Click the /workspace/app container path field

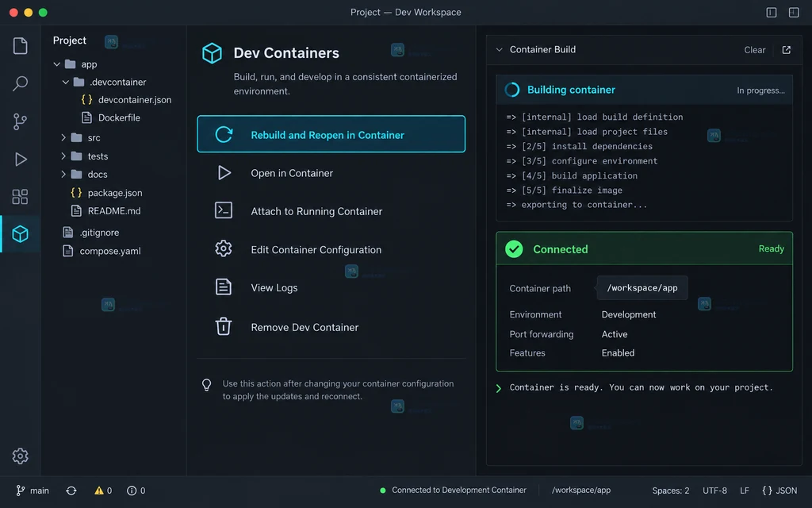tap(642, 287)
